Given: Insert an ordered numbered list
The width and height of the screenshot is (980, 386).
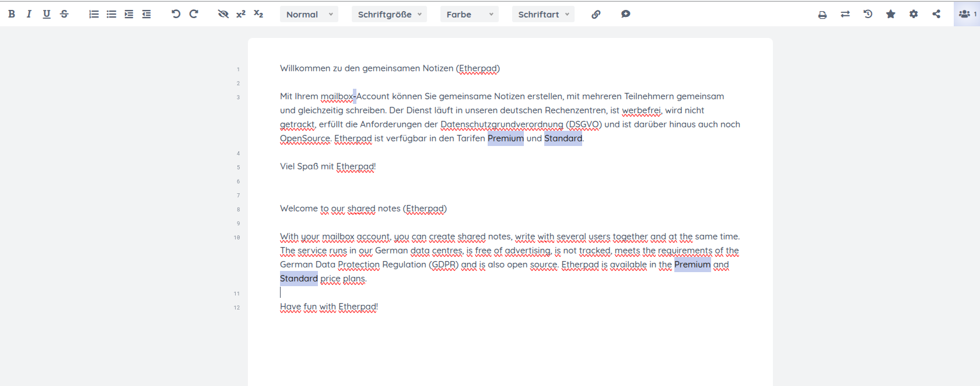Looking at the screenshot, I should pyautogui.click(x=94, y=14).
